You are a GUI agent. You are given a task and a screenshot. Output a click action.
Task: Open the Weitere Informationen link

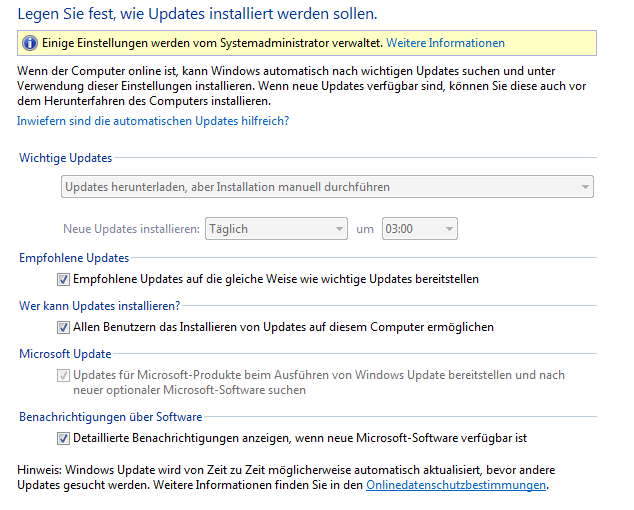tap(445, 43)
